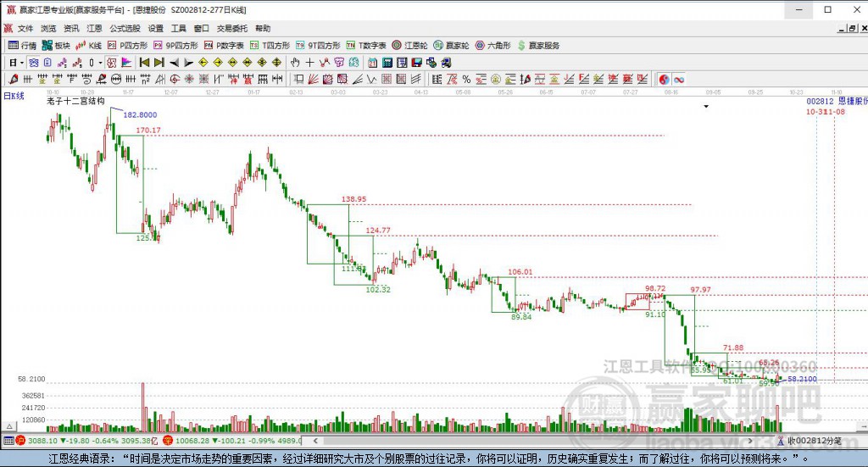Click the horizontal scrollbar left arrow
The width and height of the screenshot is (868, 467).
315,441
